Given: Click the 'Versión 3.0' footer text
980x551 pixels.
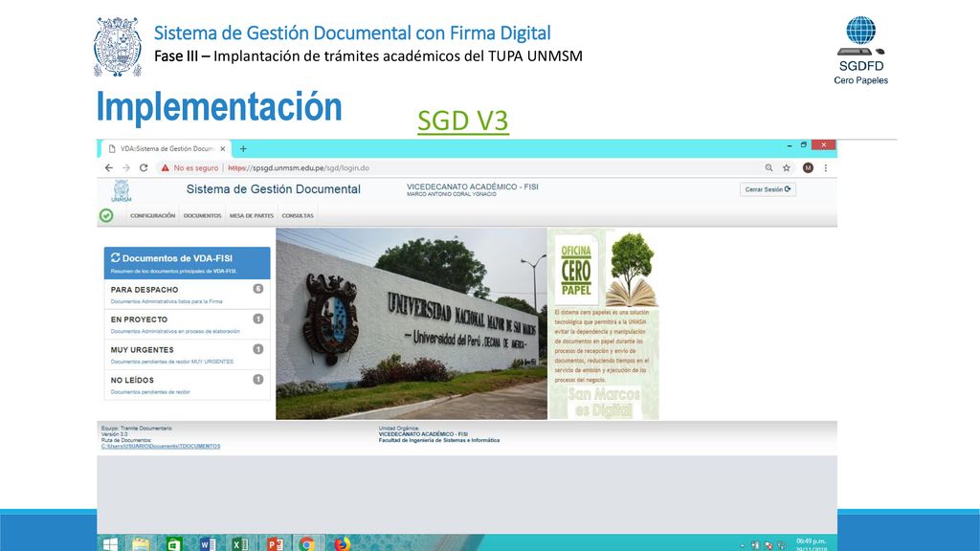Looking at the screenshot, I should [115, 434].
